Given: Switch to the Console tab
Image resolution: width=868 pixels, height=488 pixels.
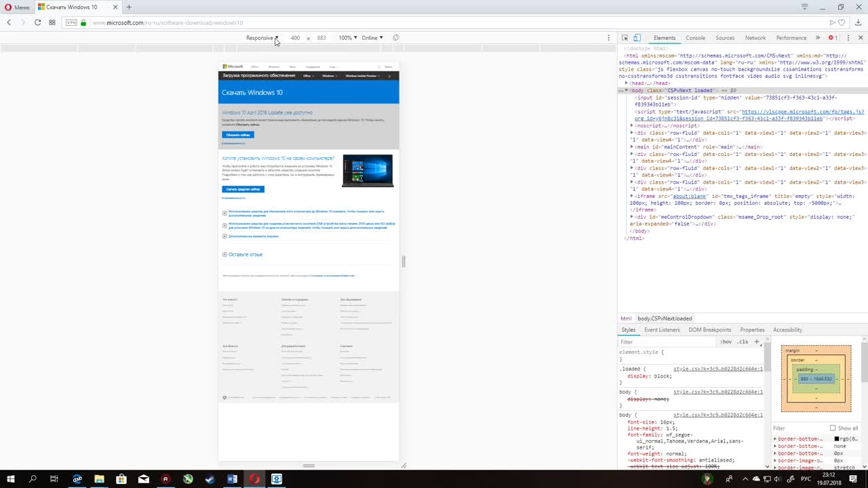Looking at the screenshot, I should tap(695, 38).
